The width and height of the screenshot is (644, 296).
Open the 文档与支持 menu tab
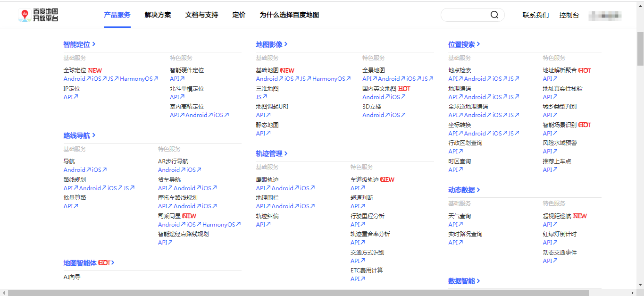point(202,15)
